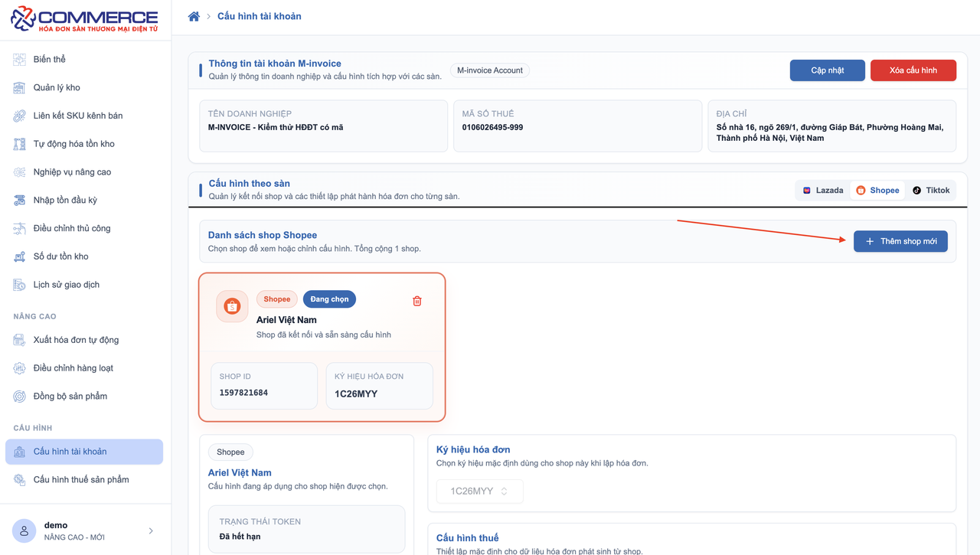Click the Liên kết SKU kênh bán icon
980x555 pixels.
pyautogui.click(x=19, y=116)
